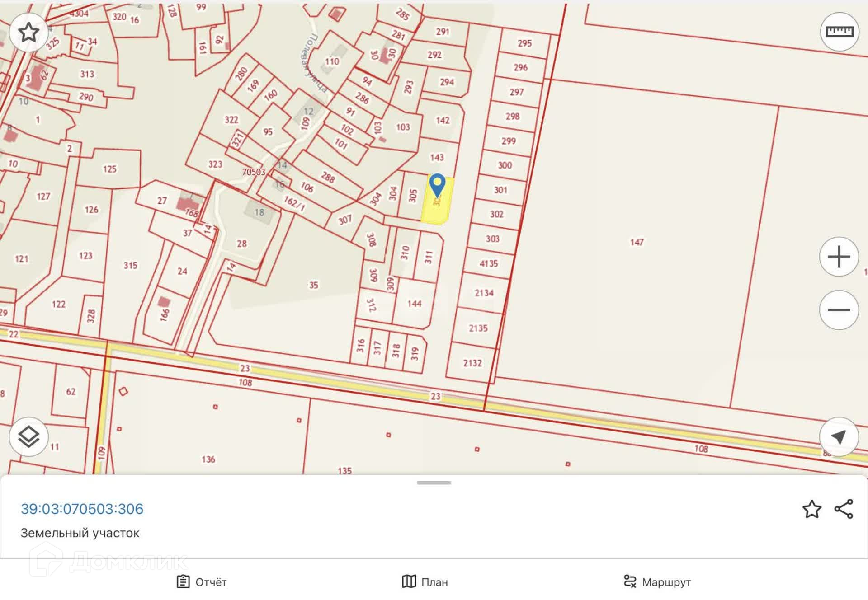
Task: Open the Отчёт tab
Action: (202, 582)
